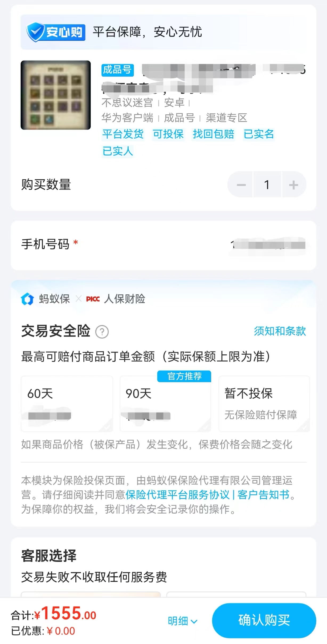Click the 蚂蚁保 logo icon

click(27, 299)
